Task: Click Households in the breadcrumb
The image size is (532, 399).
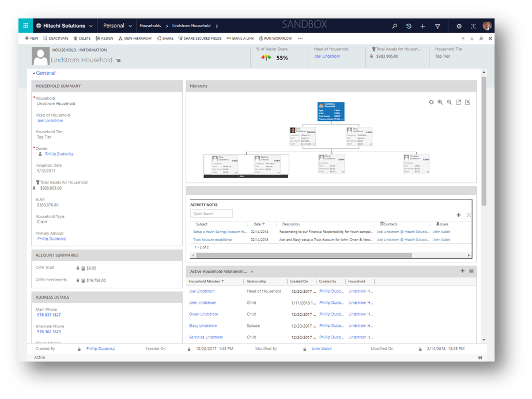Action: click(x=150, y=26)
